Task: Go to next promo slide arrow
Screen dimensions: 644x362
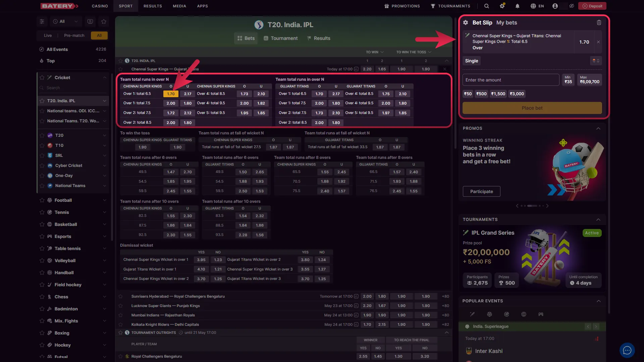Action: [547, 206]
